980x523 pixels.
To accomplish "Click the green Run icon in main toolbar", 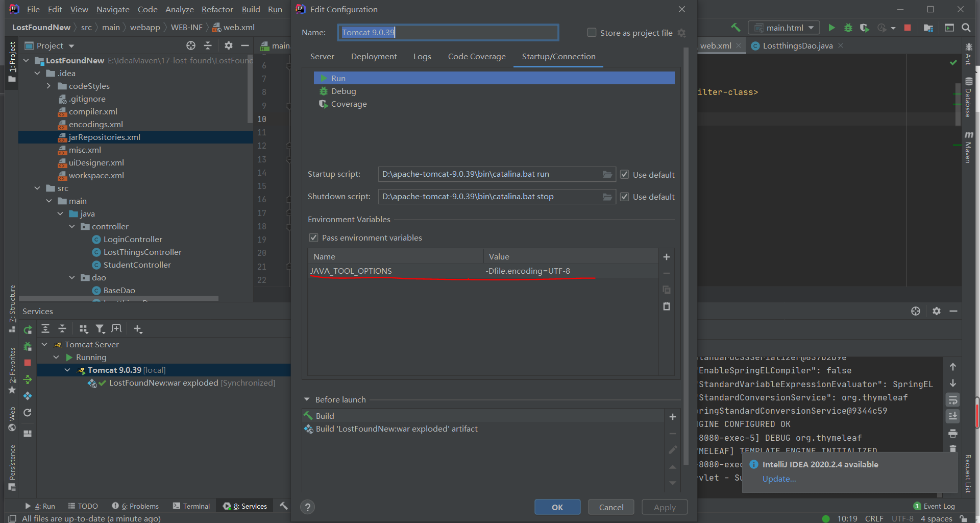I will coord(831,28).
